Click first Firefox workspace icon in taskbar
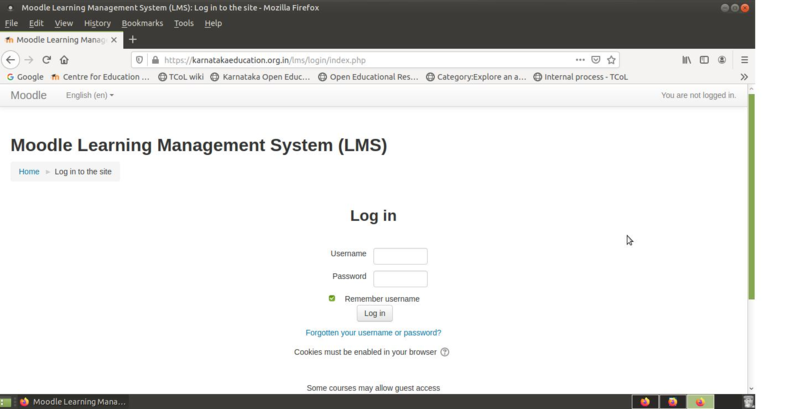The height and width of the screenshot is (409, 800). tap(645, 401)
